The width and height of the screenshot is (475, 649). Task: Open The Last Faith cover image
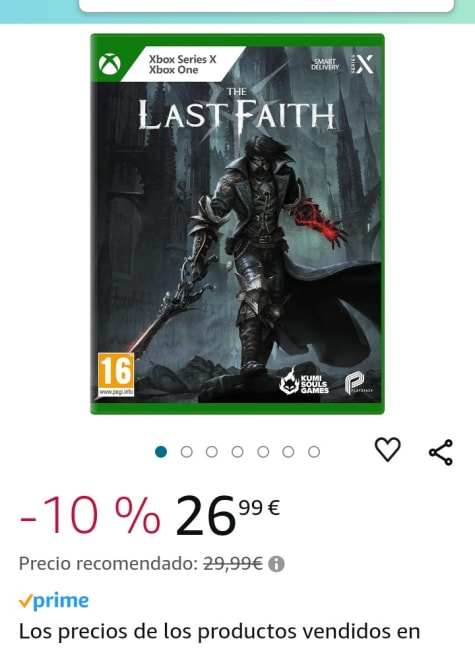[x=238, y=224]
